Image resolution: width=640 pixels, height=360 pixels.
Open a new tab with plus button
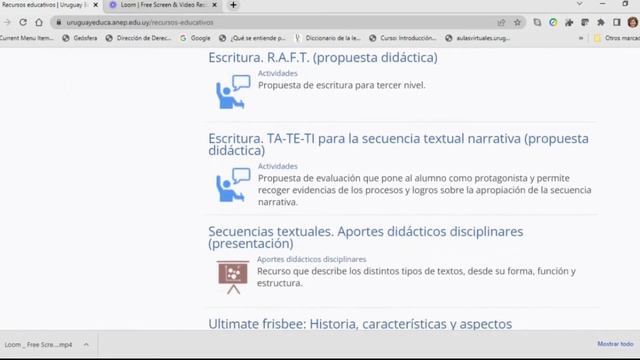point(233,5)
